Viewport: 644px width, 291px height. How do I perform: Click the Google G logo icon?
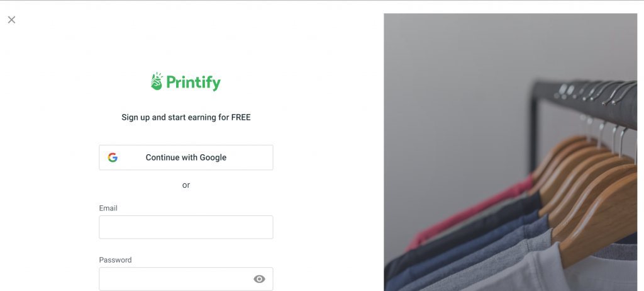click(x=113, y=157)
